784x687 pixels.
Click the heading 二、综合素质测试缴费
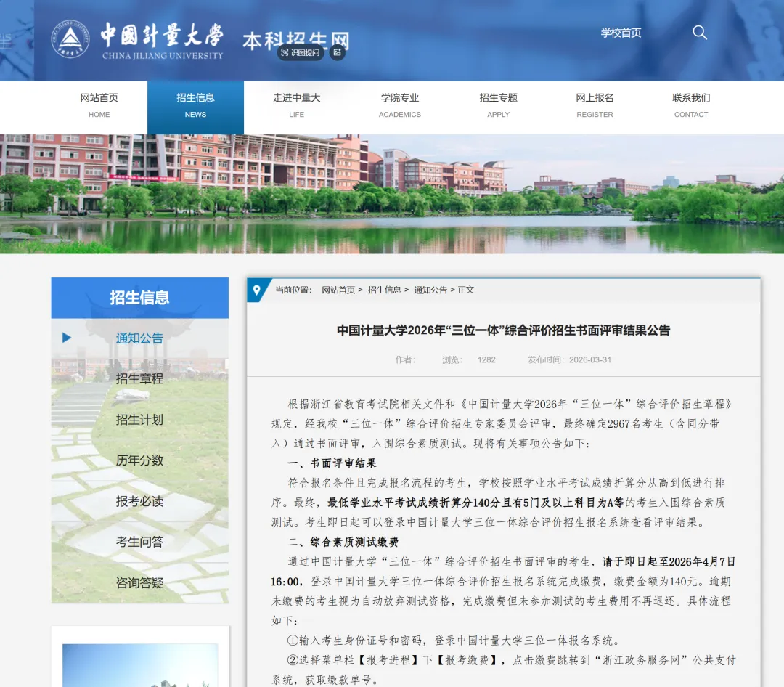[x=343, y=542]
